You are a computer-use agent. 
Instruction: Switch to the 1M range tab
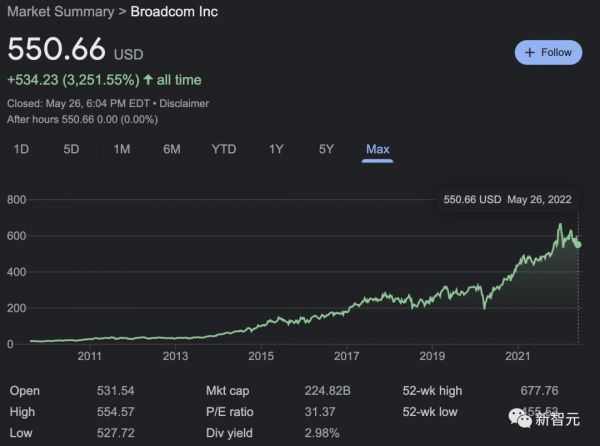coord(122,149)
